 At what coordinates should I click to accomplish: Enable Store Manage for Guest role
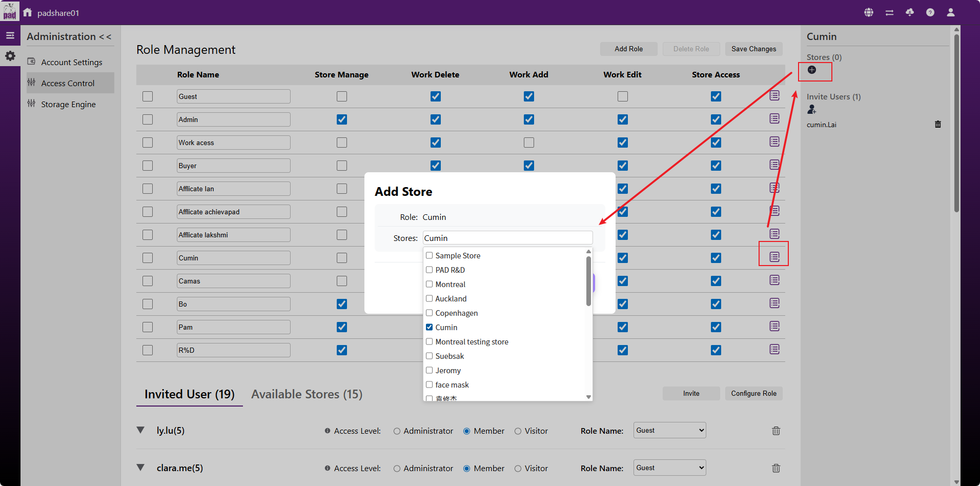(x=342, y=96)
